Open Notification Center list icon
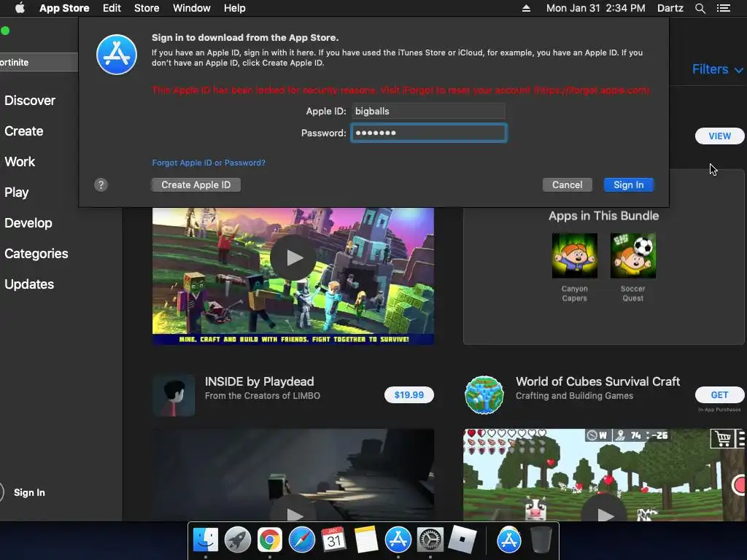The height and width of the screenshot is (560, 747). [724, 8]
